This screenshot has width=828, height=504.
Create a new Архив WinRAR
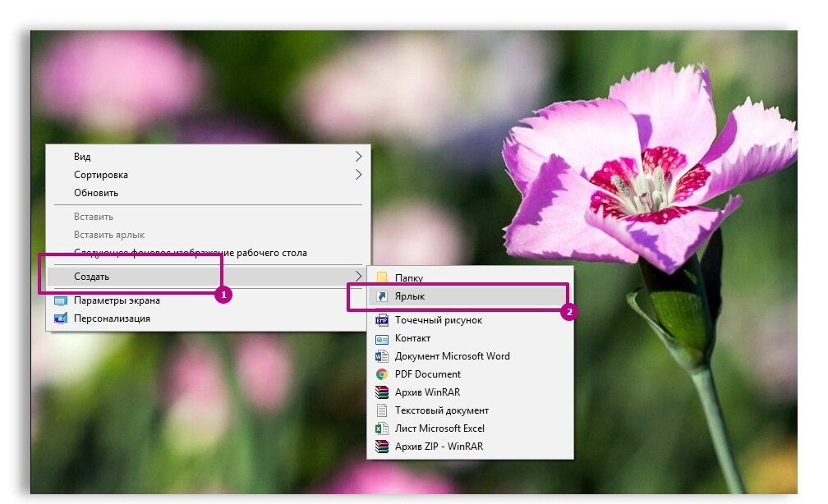coord(470,392)
